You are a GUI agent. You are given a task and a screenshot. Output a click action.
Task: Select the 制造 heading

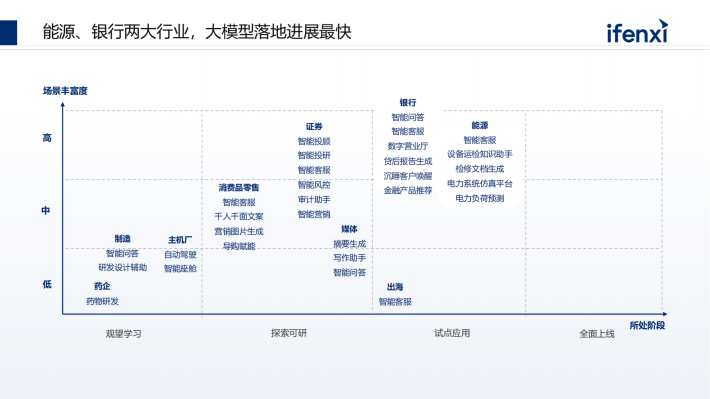point(122,239)
